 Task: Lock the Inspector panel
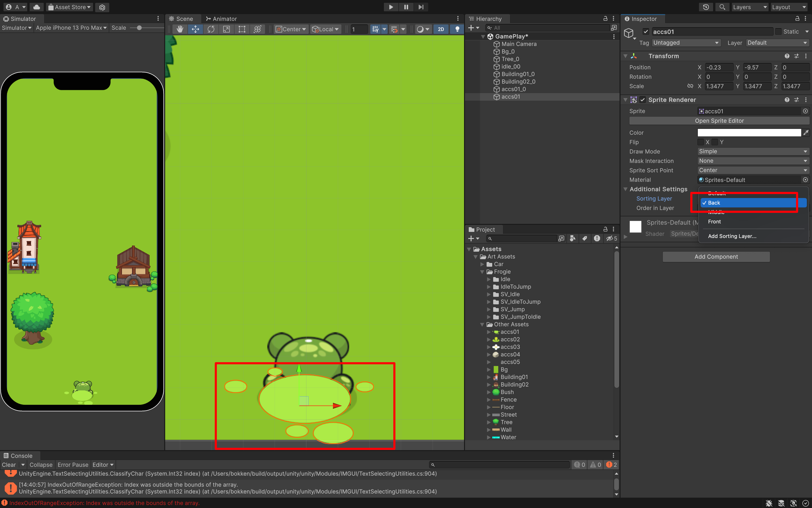pyautogui.click(x=797, y=19)
